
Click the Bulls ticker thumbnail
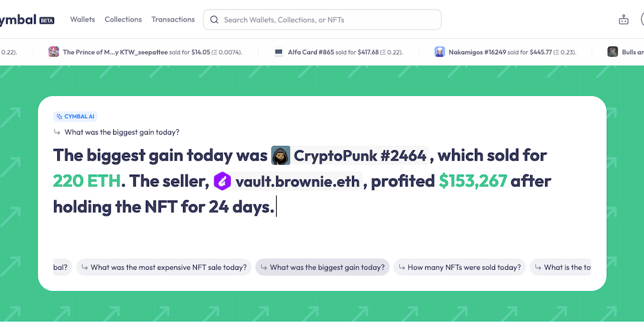pyautogui.click(x=613, y=52)
